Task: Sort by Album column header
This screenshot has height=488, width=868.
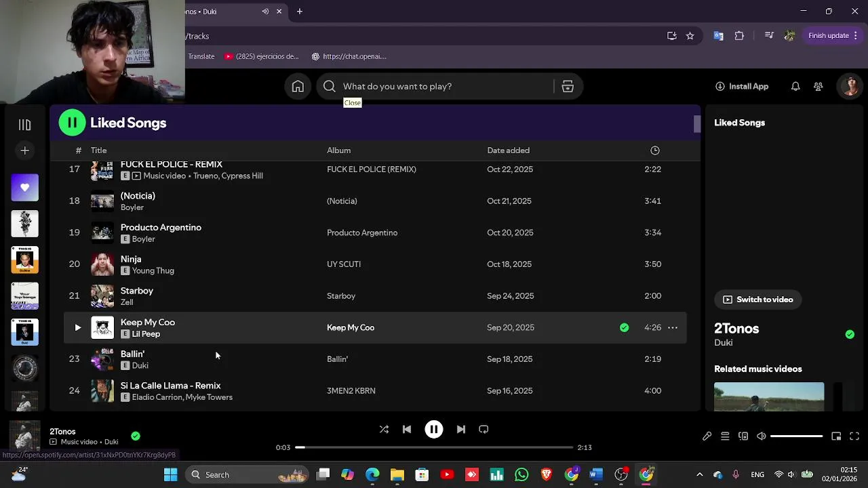Action: pos(338,150)
